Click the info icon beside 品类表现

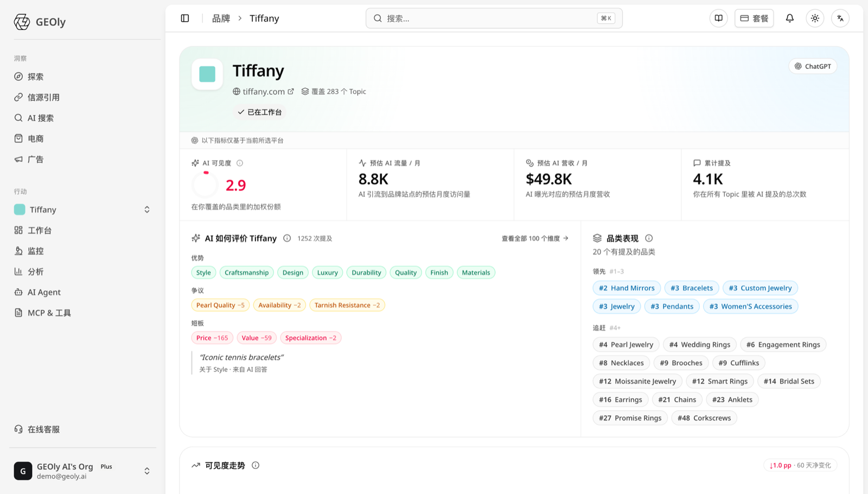pyautogui.click(x=649, y=239)
